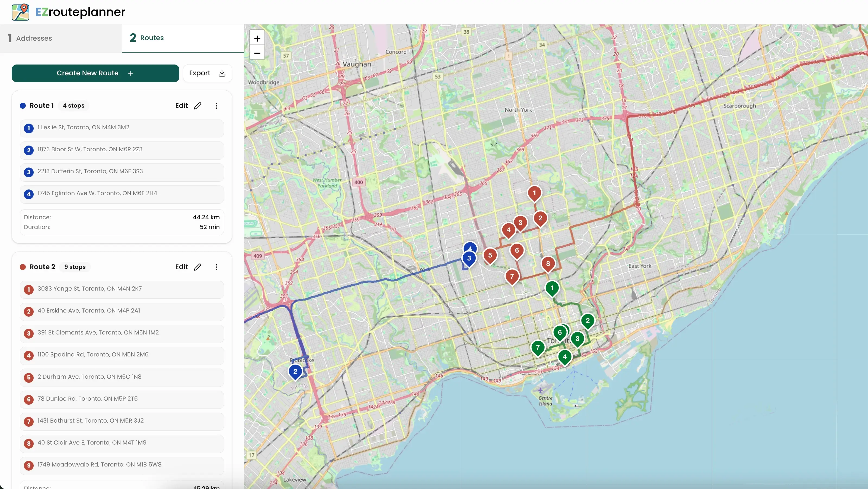Select the numbered stop 1 marker on map

tap(534, 193)
